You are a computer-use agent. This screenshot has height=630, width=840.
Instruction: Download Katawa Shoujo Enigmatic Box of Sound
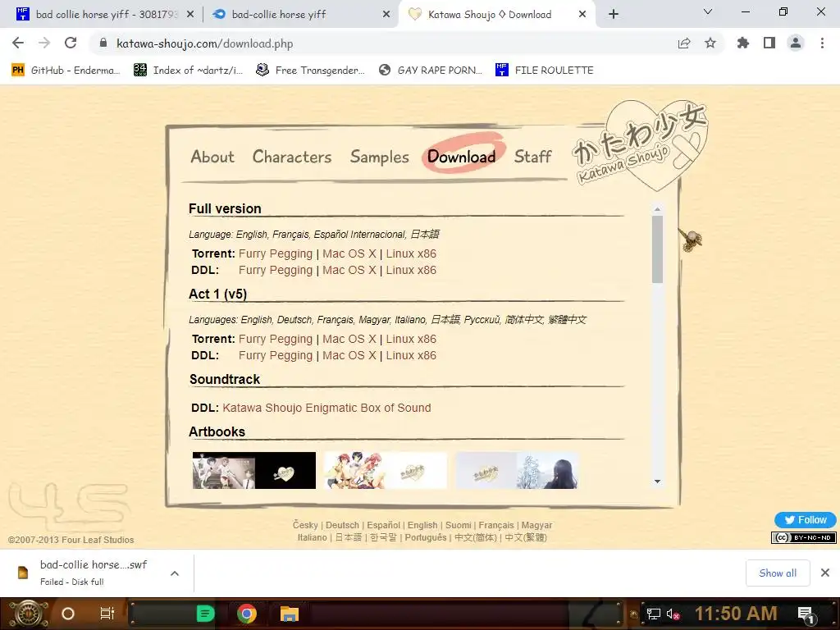326,408
